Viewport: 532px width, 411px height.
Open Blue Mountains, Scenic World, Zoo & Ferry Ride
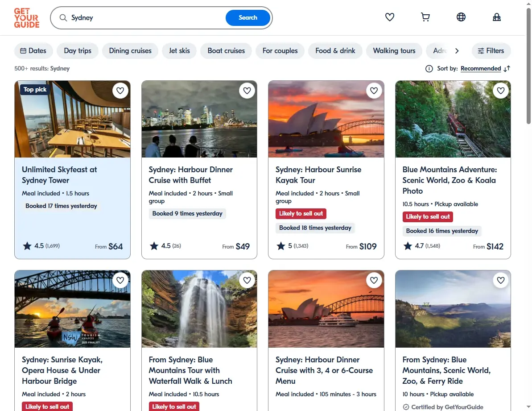[x=446, y=370]
